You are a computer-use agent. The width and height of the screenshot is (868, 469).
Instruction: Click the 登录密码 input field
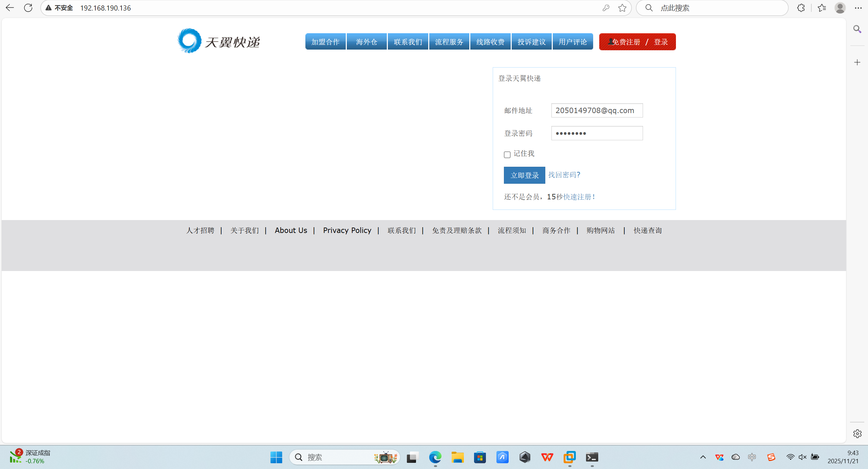coord(597,133)
